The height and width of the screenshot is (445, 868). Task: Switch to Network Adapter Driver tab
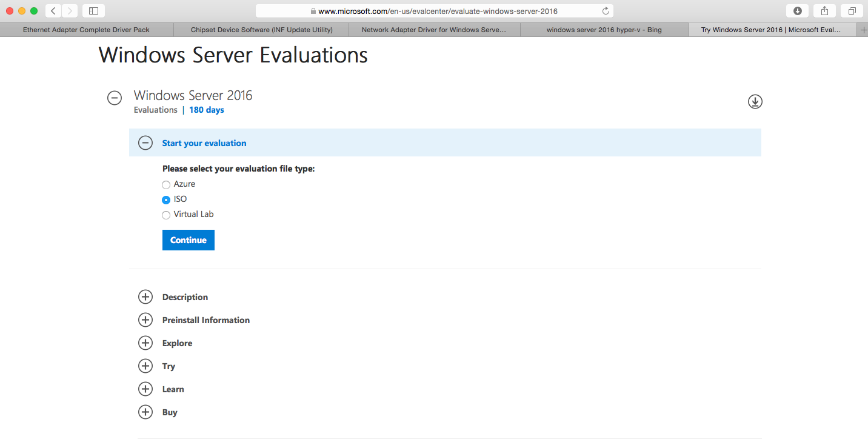click(433, 30)
